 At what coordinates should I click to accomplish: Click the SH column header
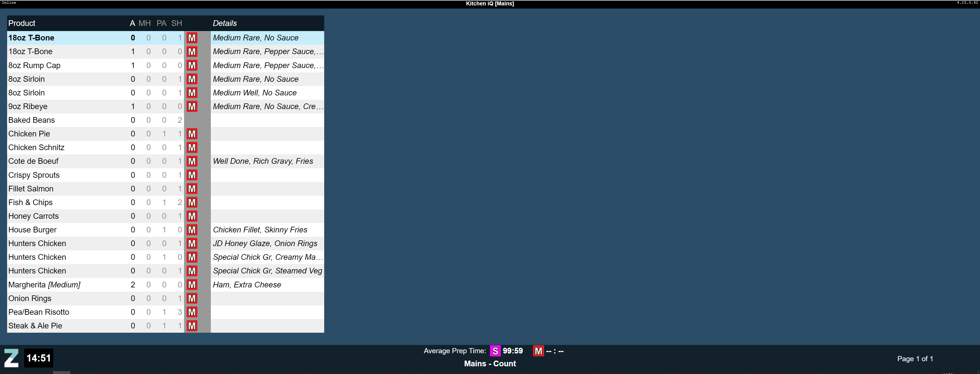click(177, 23)
